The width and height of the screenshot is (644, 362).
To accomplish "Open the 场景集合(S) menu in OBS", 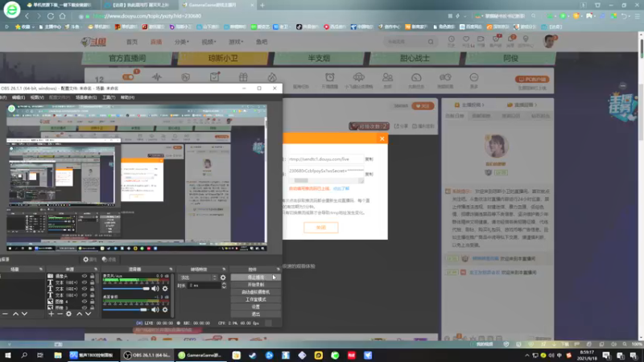I will (x=86, y=97).
